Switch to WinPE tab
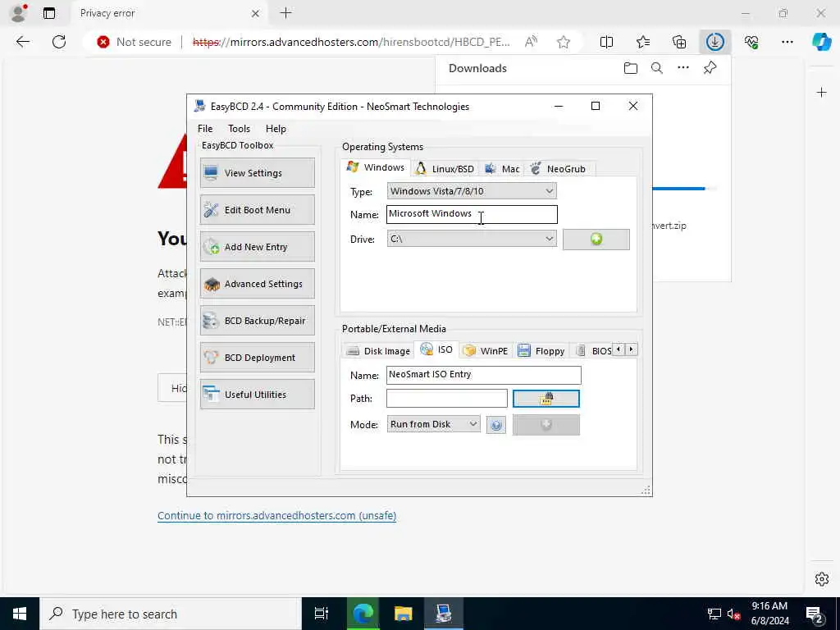This screenshot has width=840, height=630. tap(486, 351)
